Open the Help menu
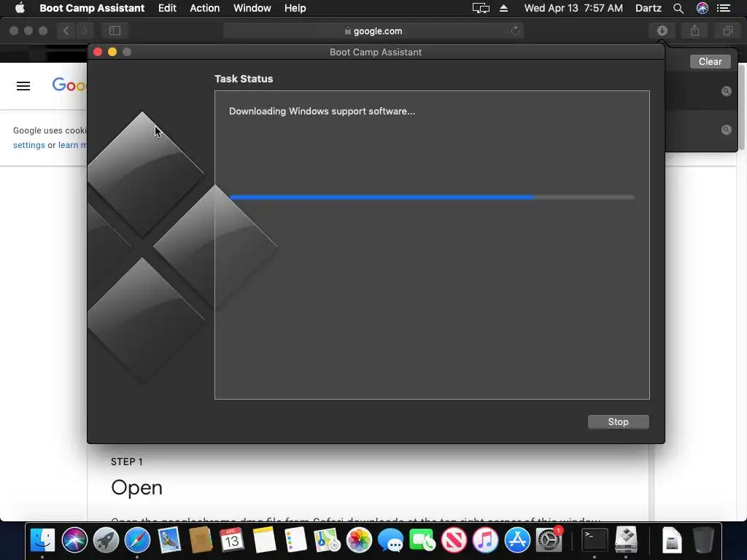Image resolution: width=747 pixels, height=560 pixels. [x=295, y=8]
